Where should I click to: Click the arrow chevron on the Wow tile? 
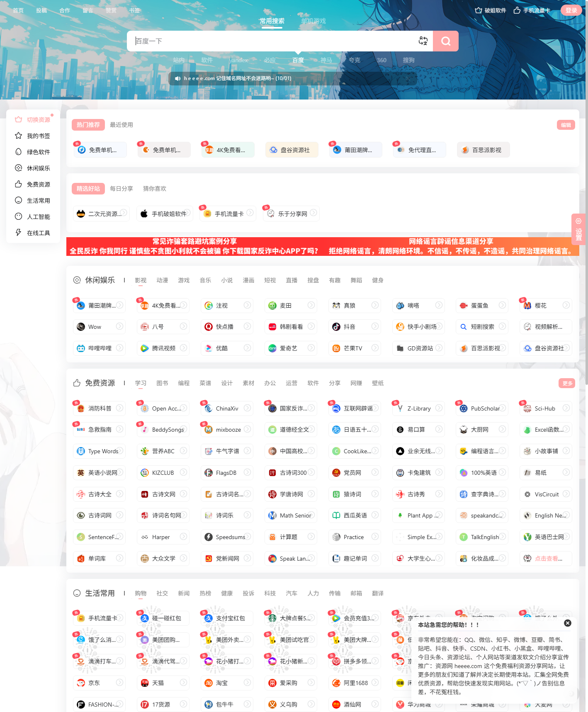[119, 326]
